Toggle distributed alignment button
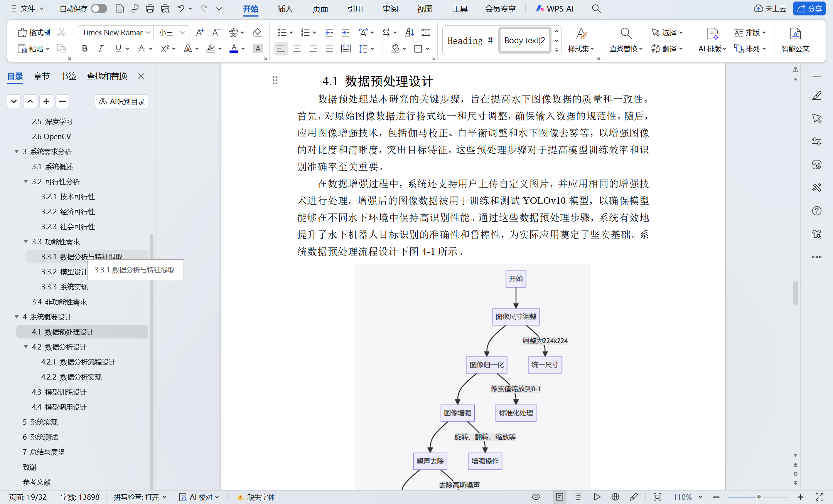Viewport: 833px width, 504px height. (x=346, y=49)
